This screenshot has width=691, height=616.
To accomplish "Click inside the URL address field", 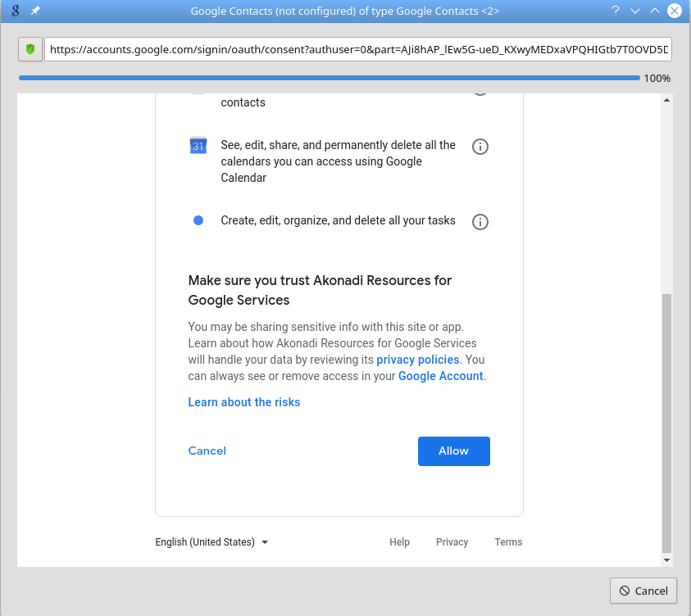I will pos(352,49).
